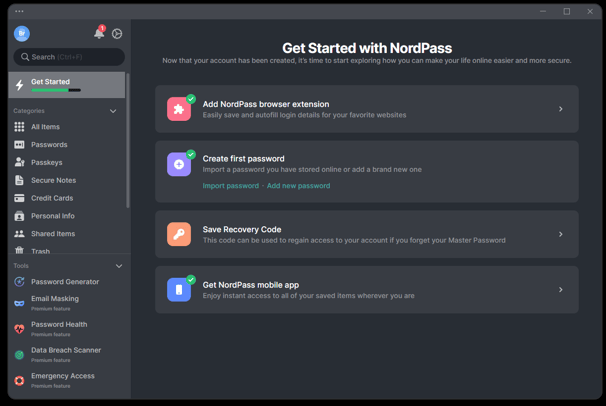Click the blue phone mobile app icon
The image size is (606, 406).
click(179, 290)
